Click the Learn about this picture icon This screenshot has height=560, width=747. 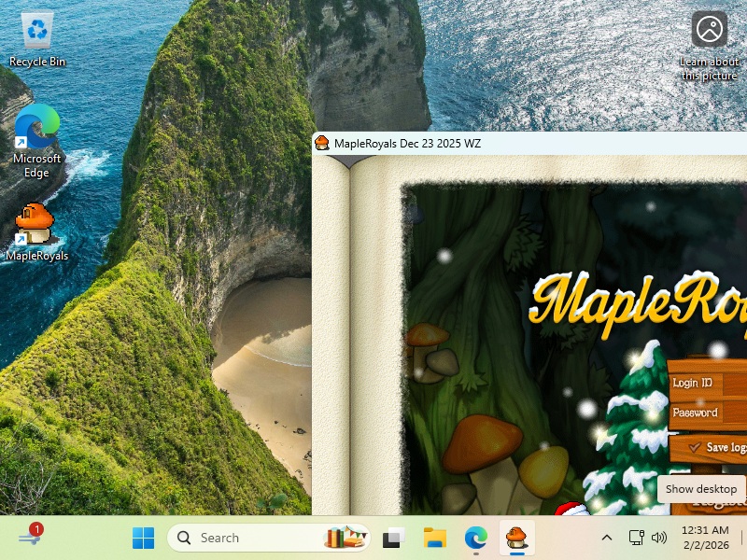pos(709,30)
